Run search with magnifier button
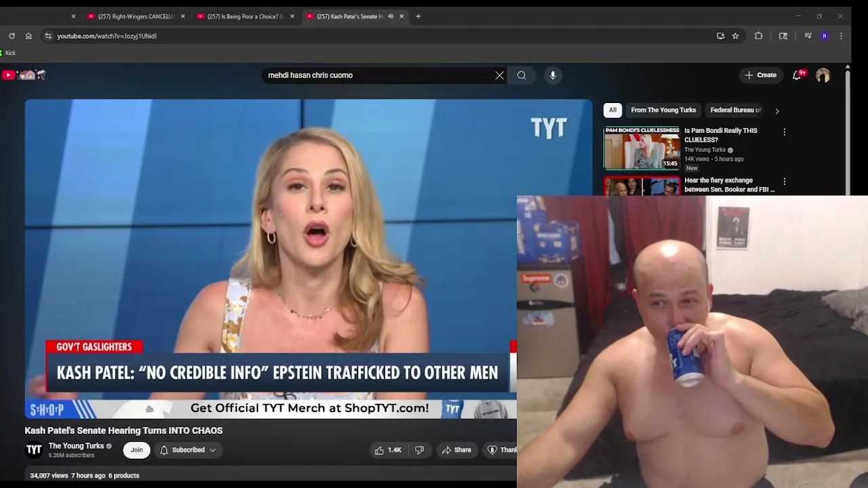 point(521,75)
